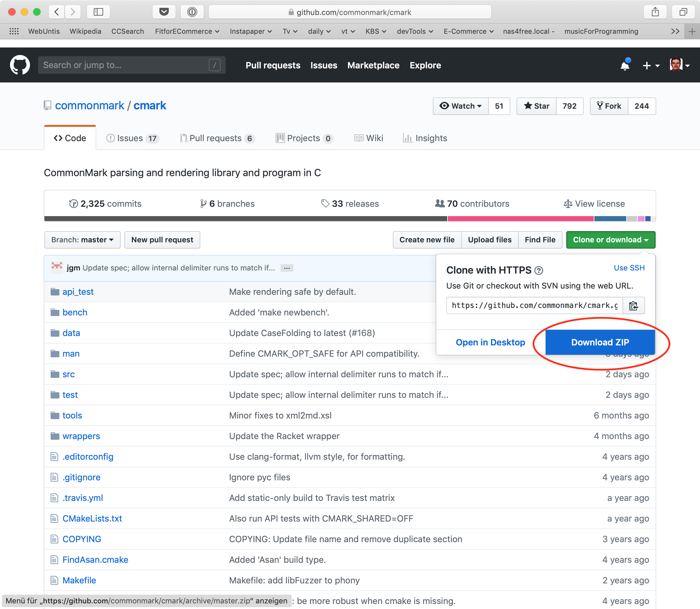The width and height of the screenshot is (700, 609).
Task: Click the repository book icon
Action: (x=47, y=106)
